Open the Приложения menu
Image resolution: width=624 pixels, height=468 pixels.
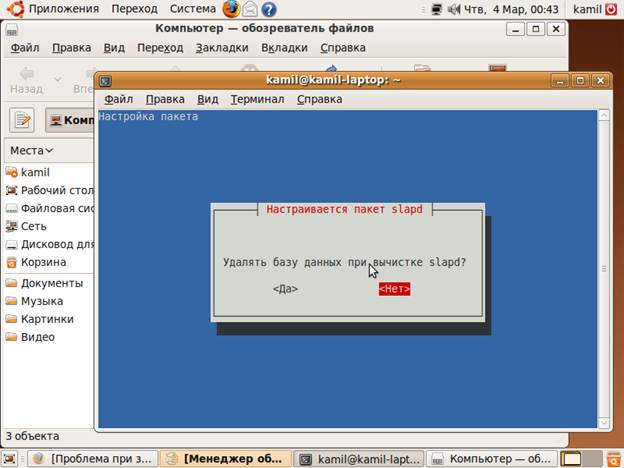(63, 10)
